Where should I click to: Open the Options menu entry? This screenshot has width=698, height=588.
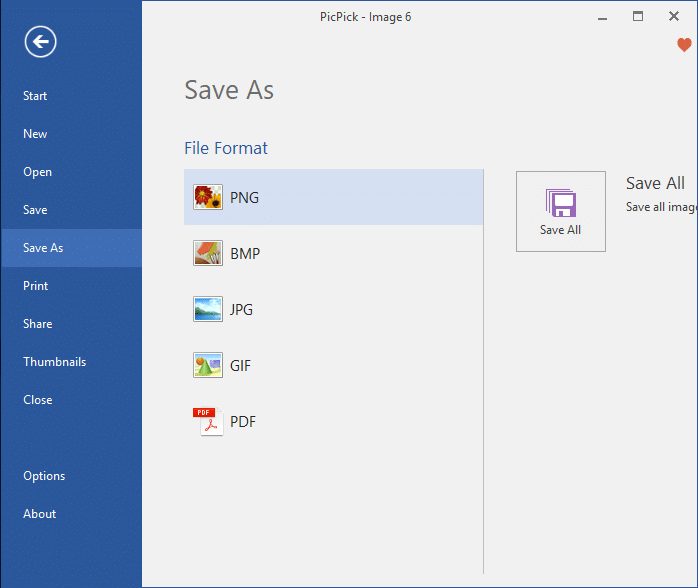[x=44, y=476]
